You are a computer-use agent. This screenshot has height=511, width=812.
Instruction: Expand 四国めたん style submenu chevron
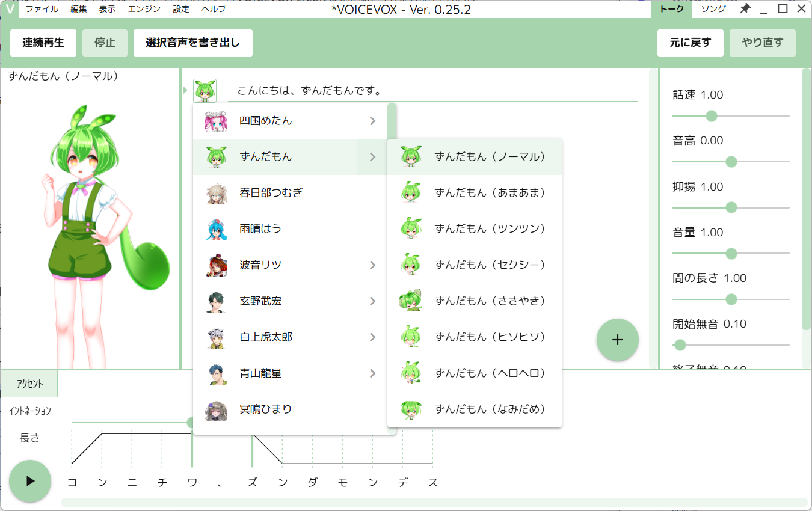click(372, 121)
